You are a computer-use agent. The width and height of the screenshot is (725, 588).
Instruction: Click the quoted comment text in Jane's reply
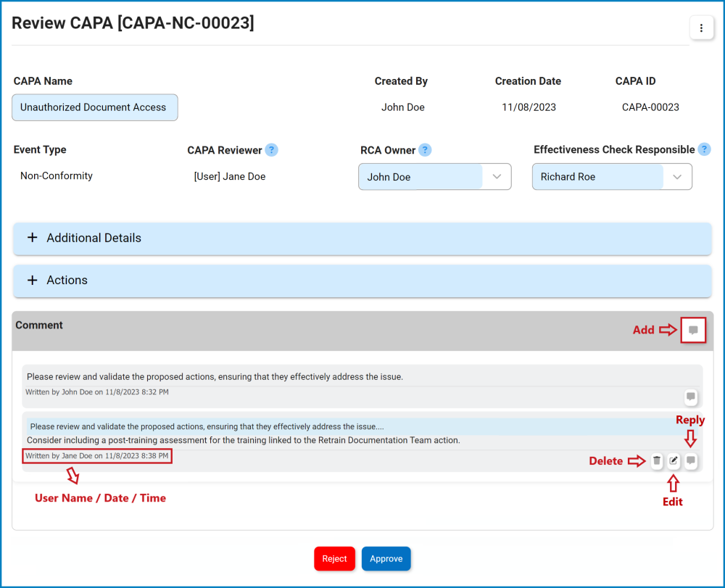pyautogui.click(x=207, y=426)
